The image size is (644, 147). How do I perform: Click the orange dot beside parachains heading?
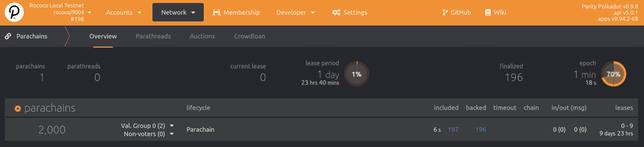click(18, 108)
